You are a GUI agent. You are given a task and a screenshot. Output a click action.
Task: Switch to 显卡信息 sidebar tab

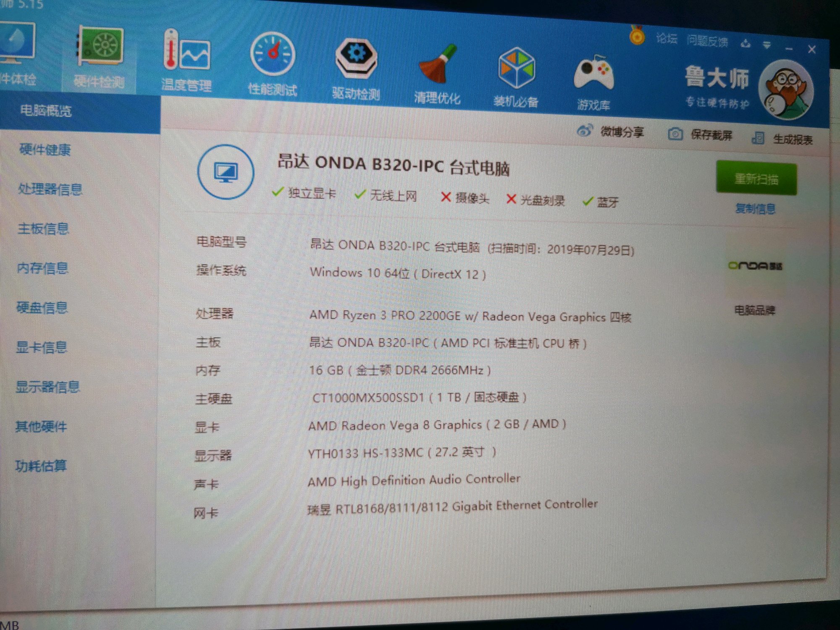tap(42, 347)
